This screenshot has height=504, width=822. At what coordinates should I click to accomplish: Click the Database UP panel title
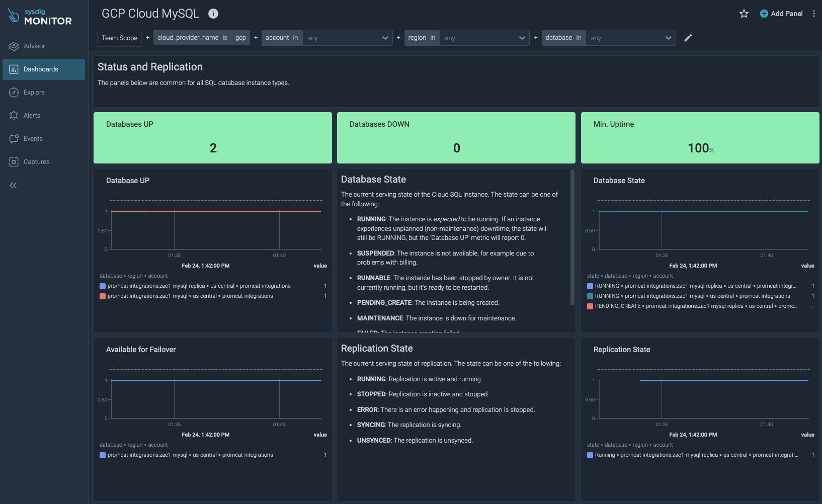(x=128, y=181)
